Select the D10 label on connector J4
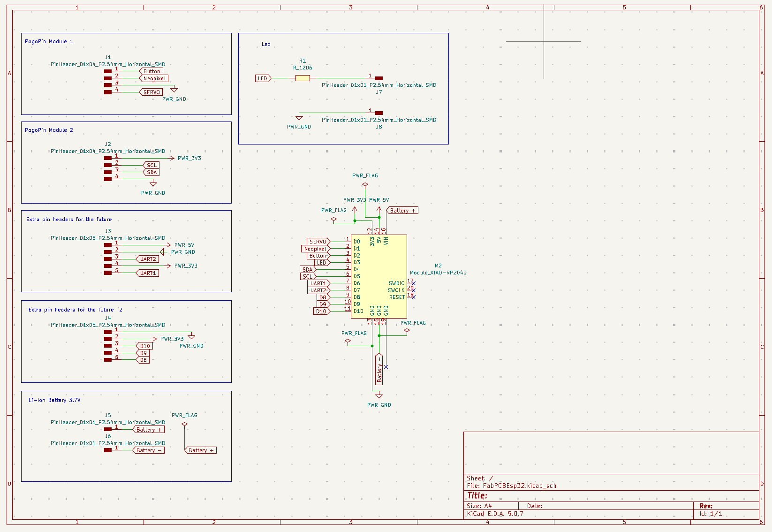The image size is (772, 532). pos(144,346)
